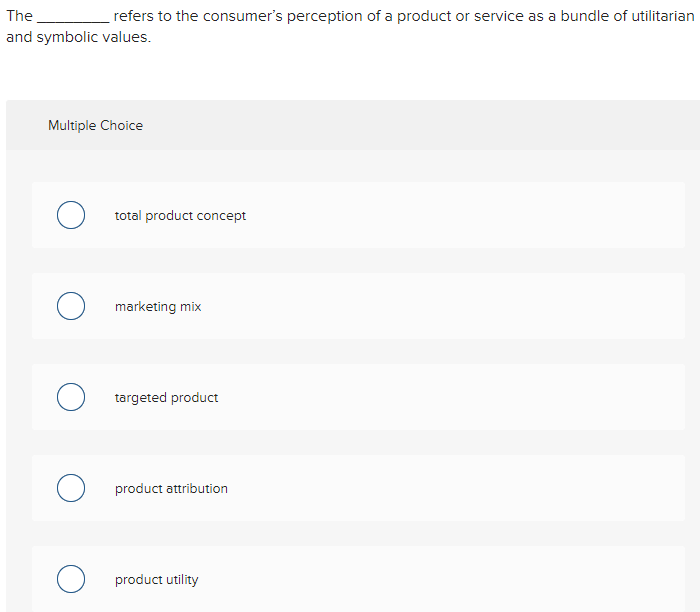This screenshot has width=700, height=612.
Task: Click the 'targeted product' answer text
Action: 166,398
